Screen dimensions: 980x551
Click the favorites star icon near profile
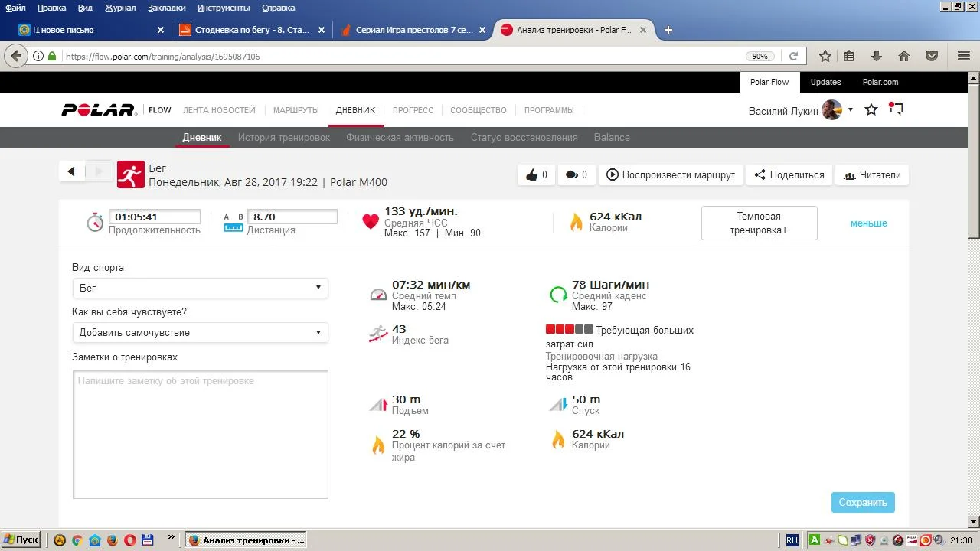(871, 110)
